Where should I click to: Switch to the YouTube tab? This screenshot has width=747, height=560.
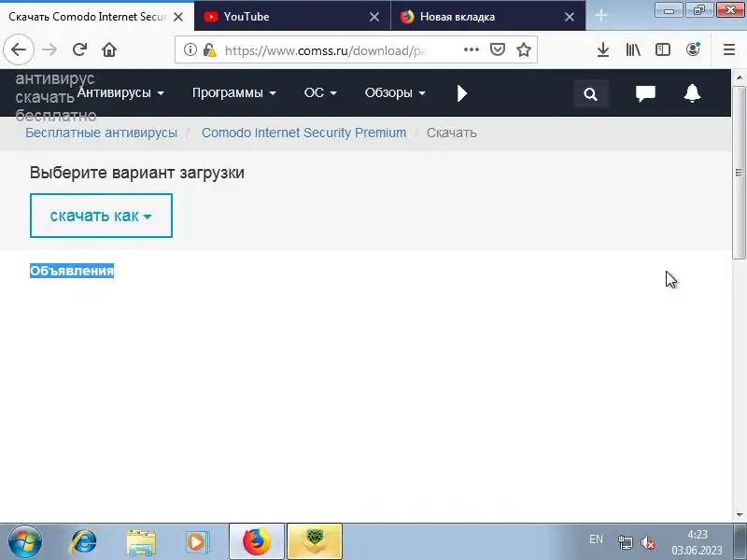292,16
